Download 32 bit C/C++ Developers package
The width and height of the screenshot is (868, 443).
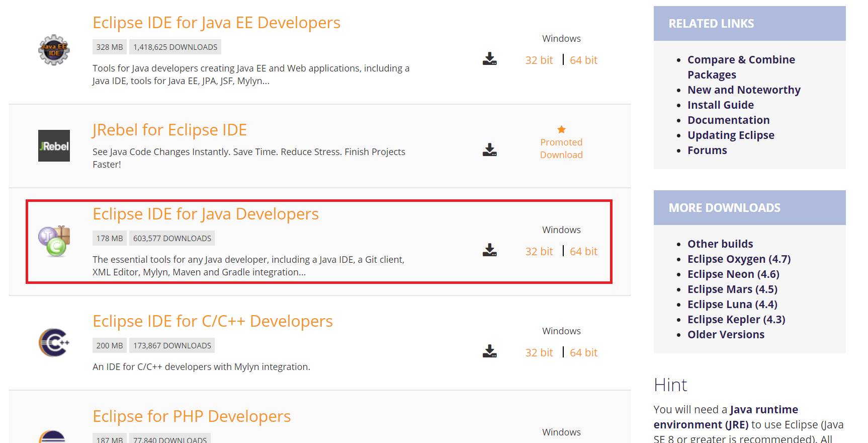tap(539, 352)
